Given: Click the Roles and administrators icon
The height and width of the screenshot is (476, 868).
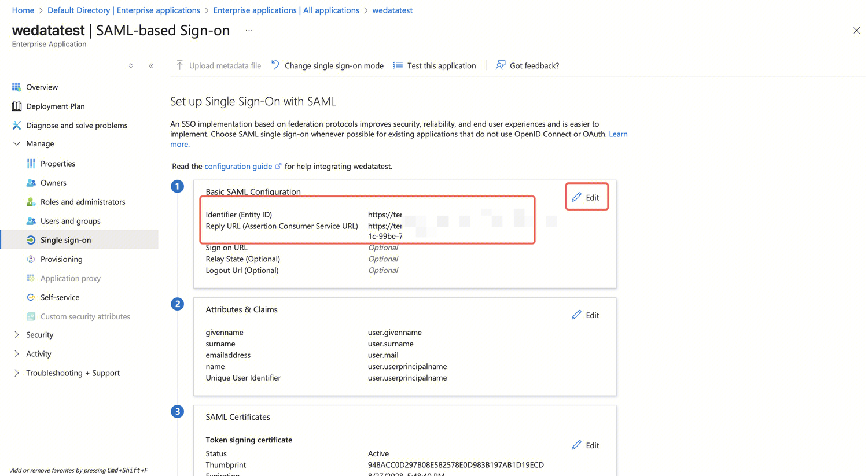Looking at the screenshot, I should click(x=31, y=202).
